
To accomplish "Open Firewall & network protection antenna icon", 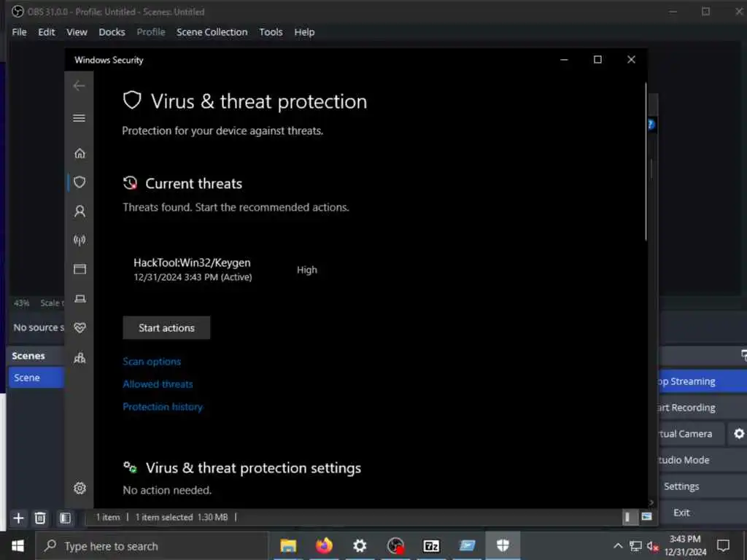I will (x=80, y=240).
